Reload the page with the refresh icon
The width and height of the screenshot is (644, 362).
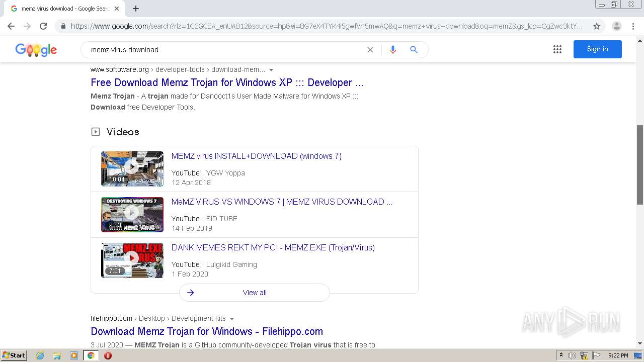[x=43, y=26]
